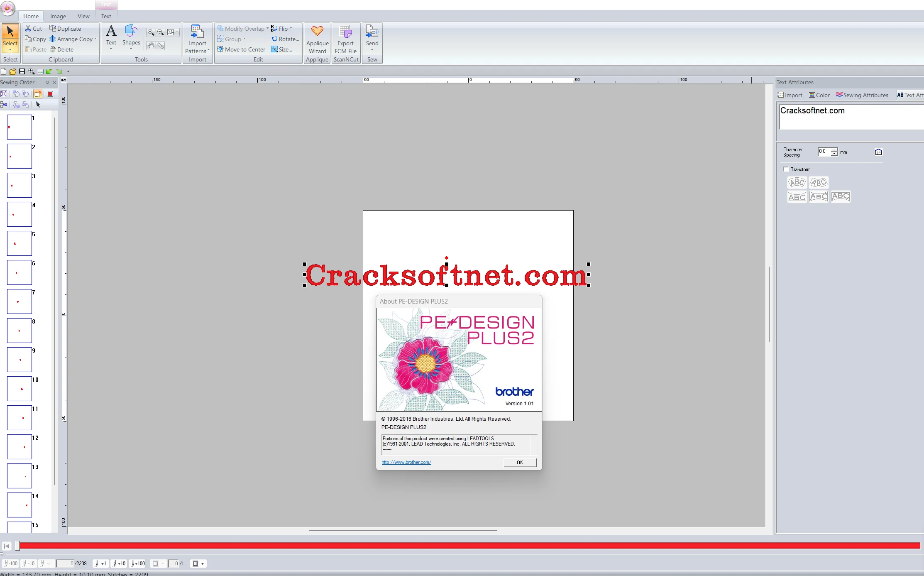Click Export FCM File
This screenshot has height=576, width=924.
click(x=345, y=39)
